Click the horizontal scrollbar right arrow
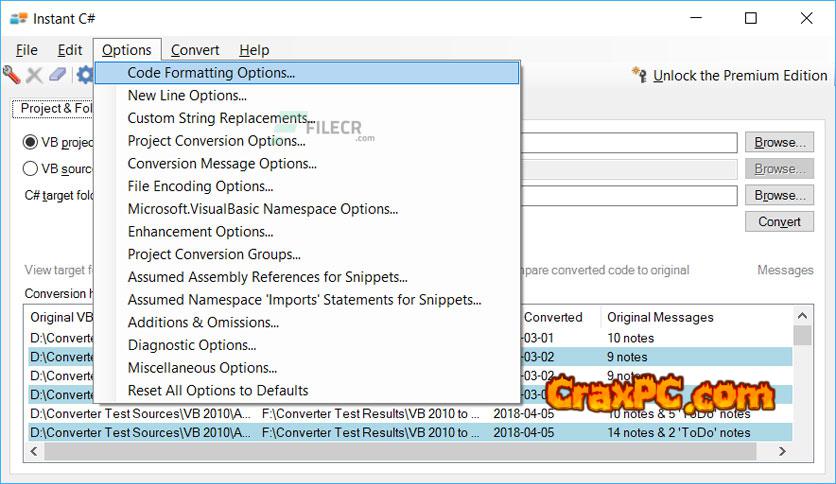This screenshot has height=484, width=836. [782, 451]
